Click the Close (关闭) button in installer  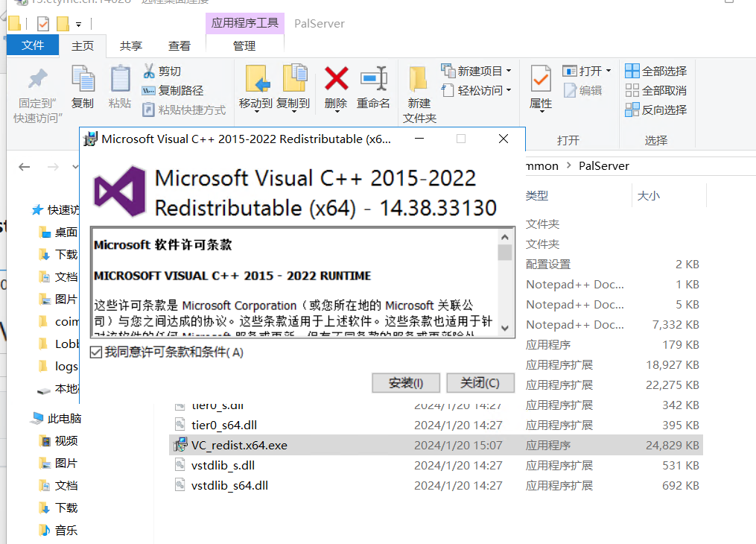pos(480,383)
